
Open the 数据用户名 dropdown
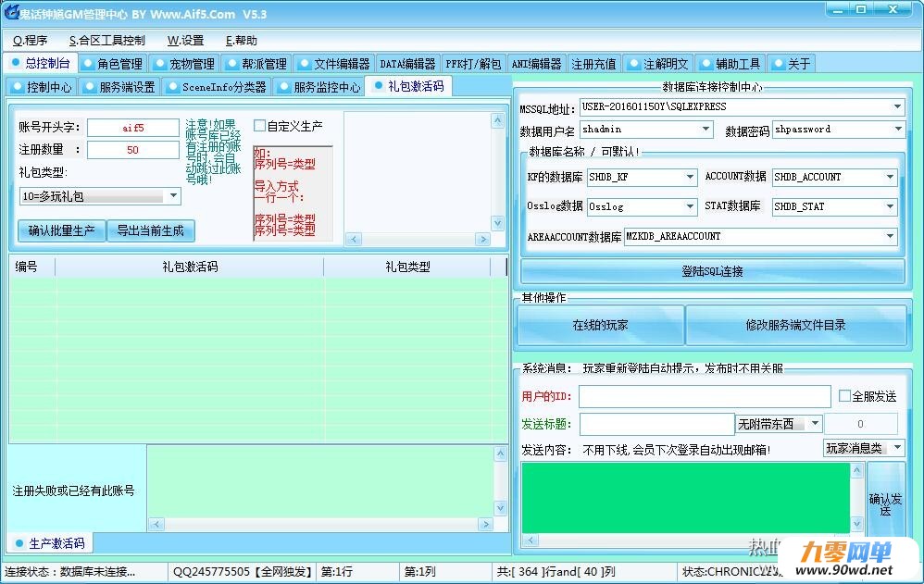(x=705, y=129)
